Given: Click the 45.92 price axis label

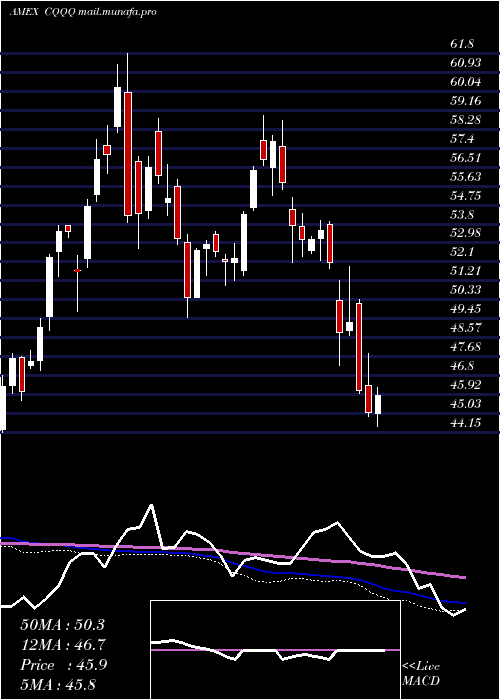Looking at the screenshot, I should point(466,385).
